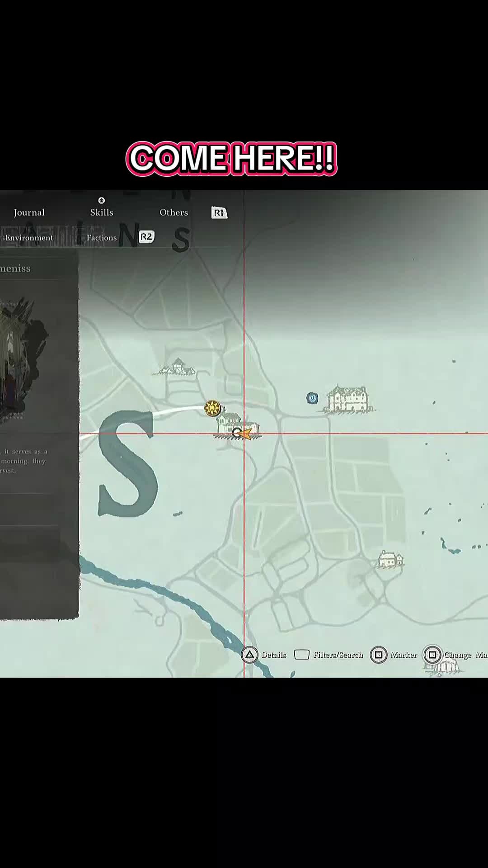This screenshot has height=868, width=488.
Task: Place a Marker via label
Action: point(404,655)
